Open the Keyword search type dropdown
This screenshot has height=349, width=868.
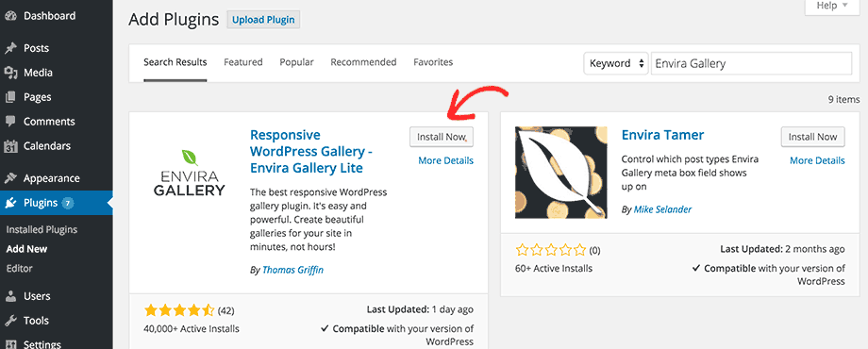[616, 63]
